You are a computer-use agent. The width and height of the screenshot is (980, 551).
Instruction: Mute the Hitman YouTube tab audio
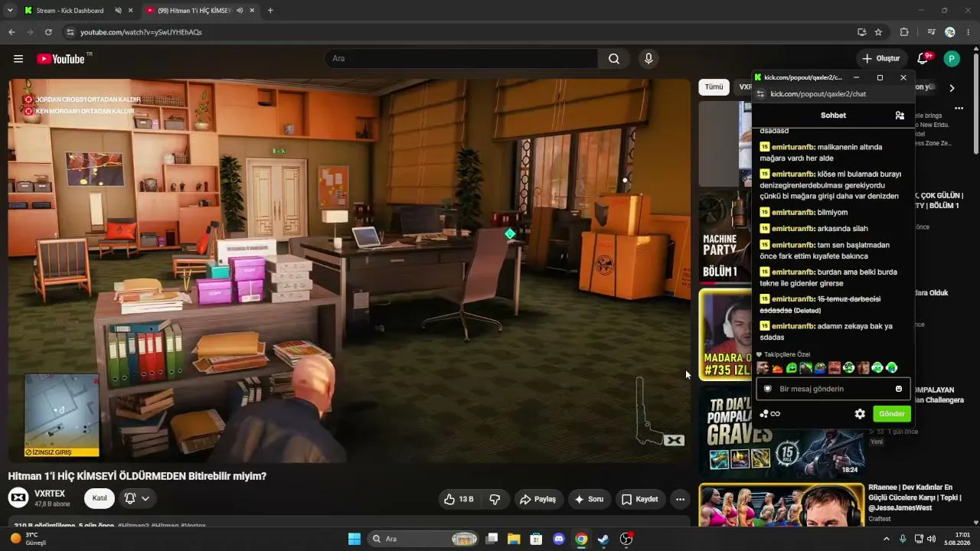(240, 11)
